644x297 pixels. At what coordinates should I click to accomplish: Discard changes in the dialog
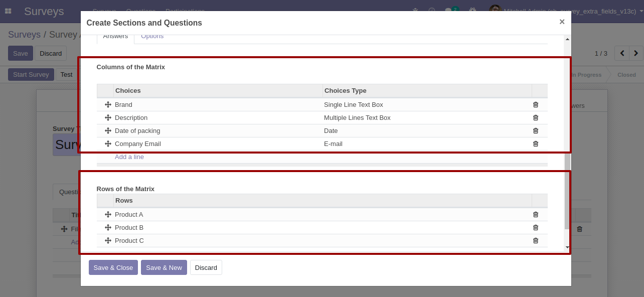coord(206,267)
